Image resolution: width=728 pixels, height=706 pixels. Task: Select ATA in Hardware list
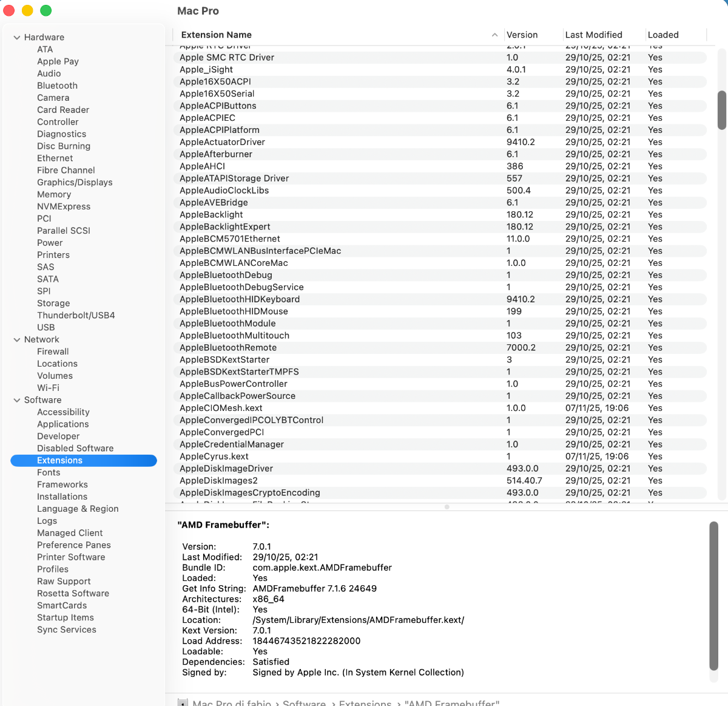point(45,49)
